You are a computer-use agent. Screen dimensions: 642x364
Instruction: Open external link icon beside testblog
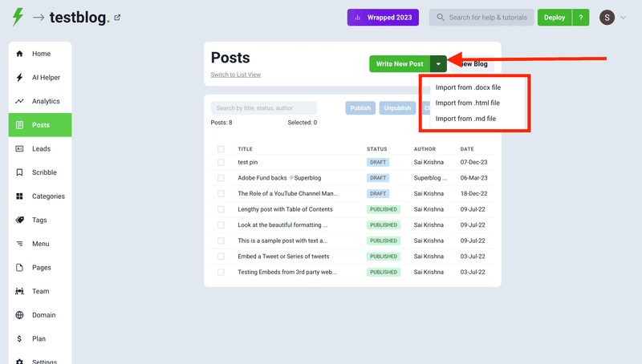118,18
